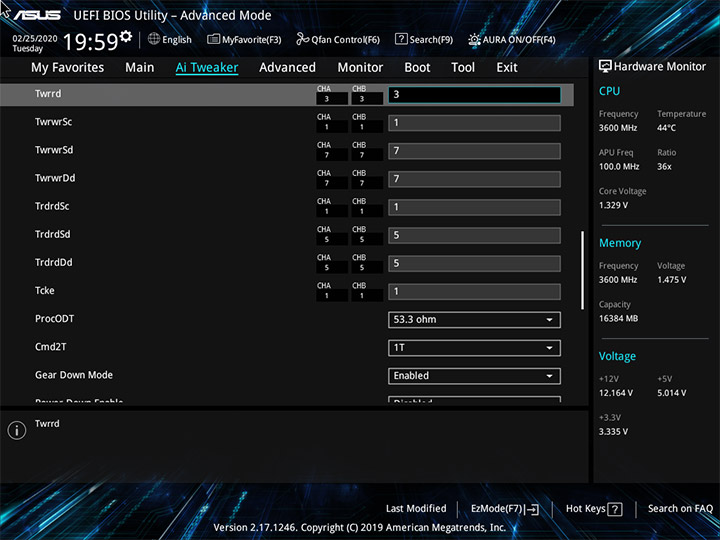The width and height of the screenshot is (720, 540).
Task: Go to the Advanced tab
Action: pyautogui.click(x=287, y=68)
